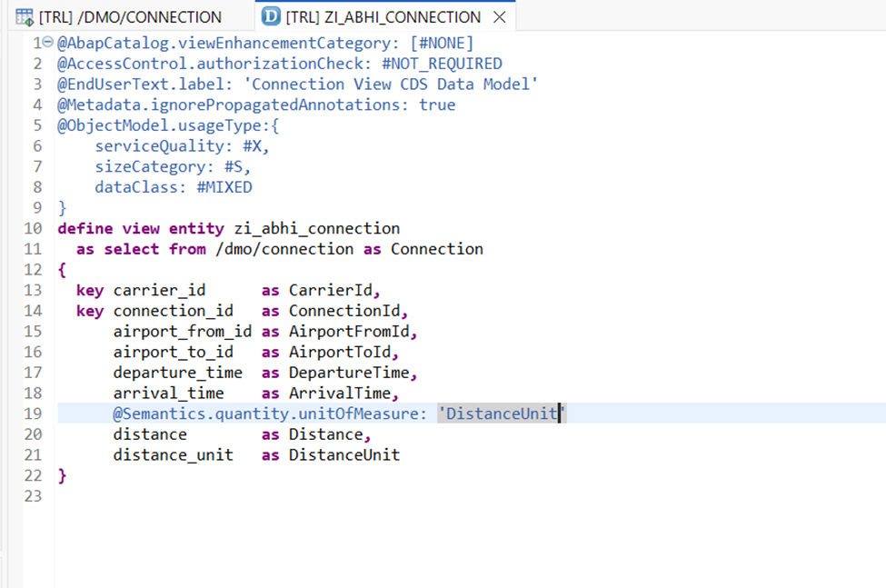This screenshot has height=588, width=886.
Task: Click the 'Connection View CDS Data Model' label text
Action: tap(392, 85)
